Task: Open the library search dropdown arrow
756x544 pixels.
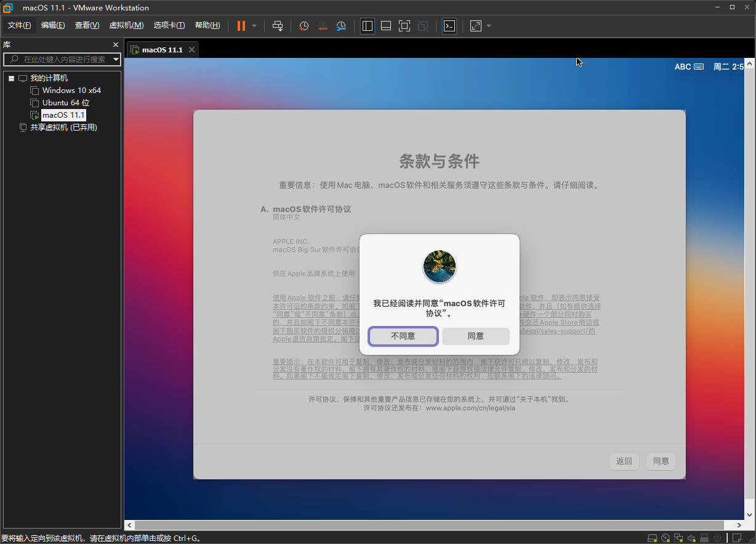Action: point(116,59)
